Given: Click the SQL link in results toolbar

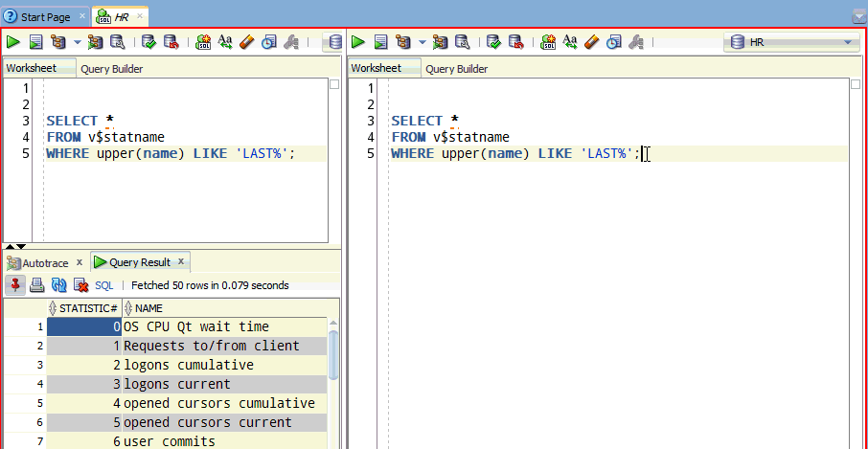Looking at the screenshot, I should click(104, 286).
